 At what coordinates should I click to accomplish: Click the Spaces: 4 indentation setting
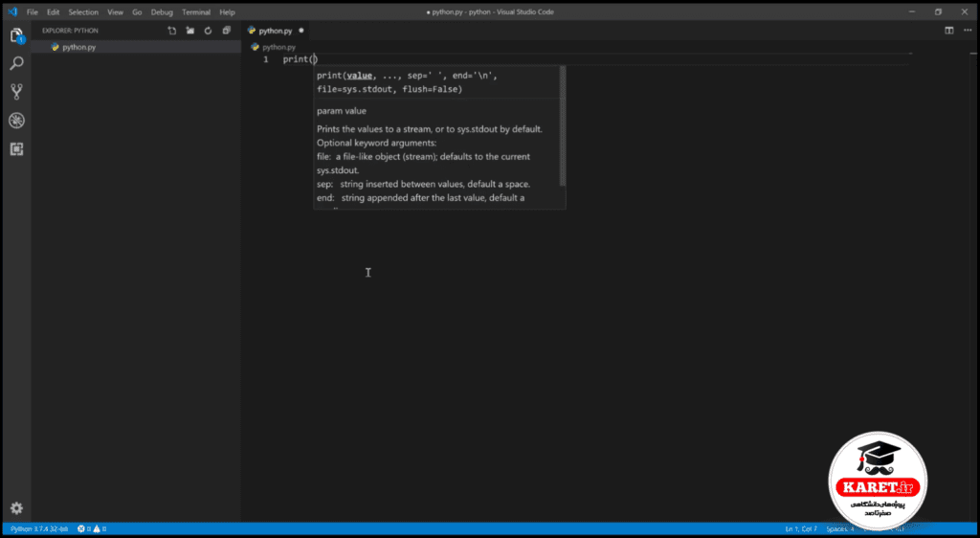[840, 529]
